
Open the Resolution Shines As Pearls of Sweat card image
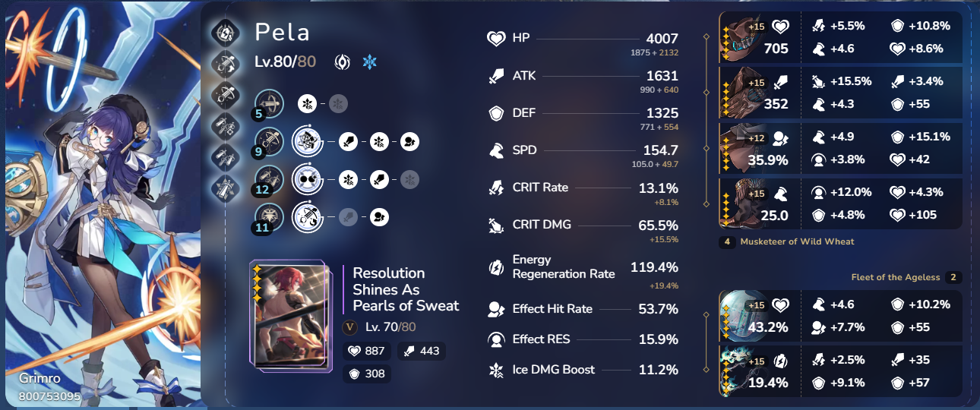click(x=289, y=318)
